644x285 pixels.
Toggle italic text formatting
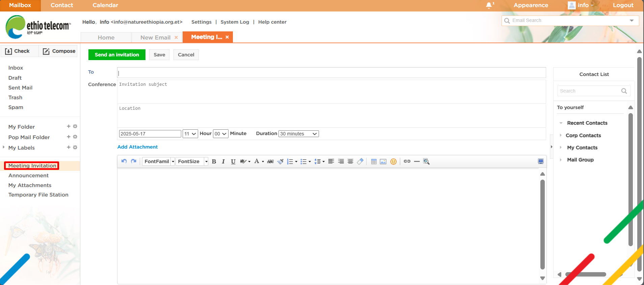click(x=223, y=161)
